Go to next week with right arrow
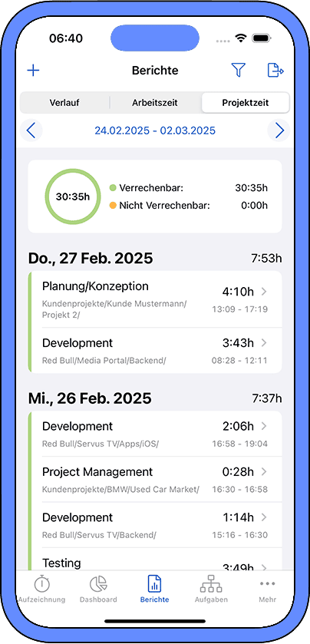310x644 pixels. coord(279,130)
